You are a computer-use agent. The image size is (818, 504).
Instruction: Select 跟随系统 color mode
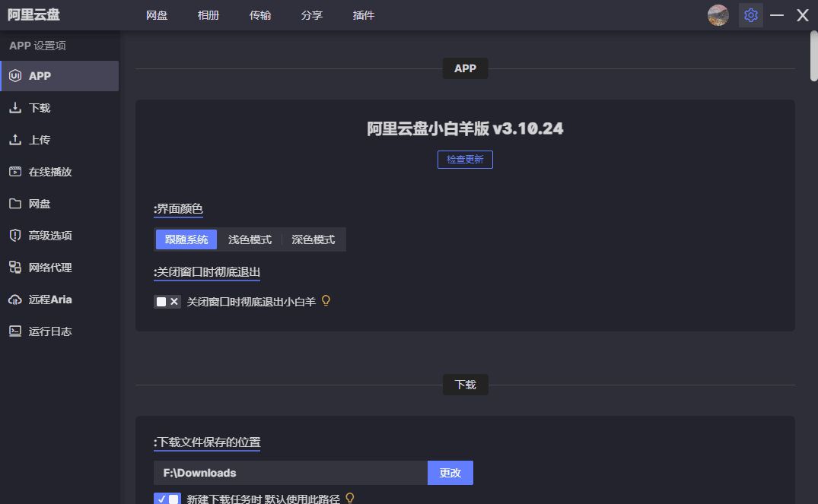[x=186, y=239]
